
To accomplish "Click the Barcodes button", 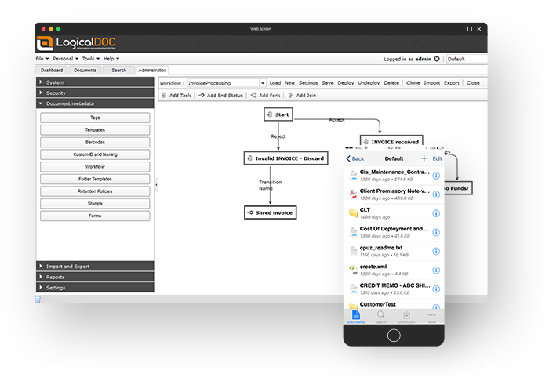I will tap(95, 142).
